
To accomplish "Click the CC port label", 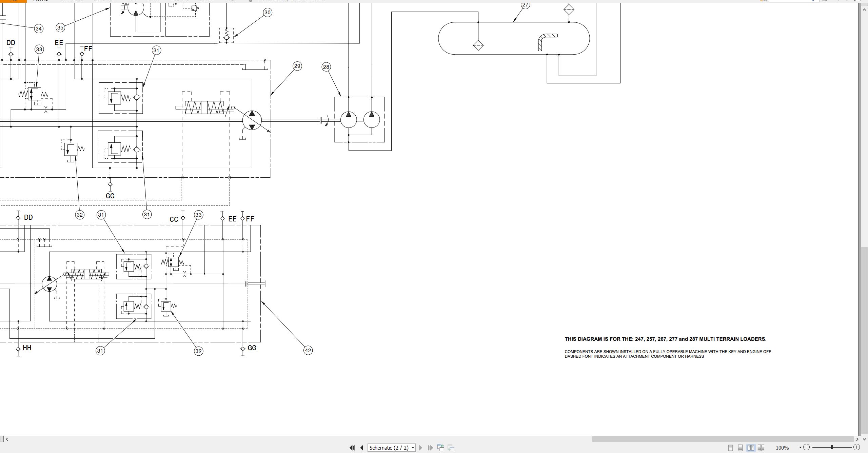I will pos(174,219).
